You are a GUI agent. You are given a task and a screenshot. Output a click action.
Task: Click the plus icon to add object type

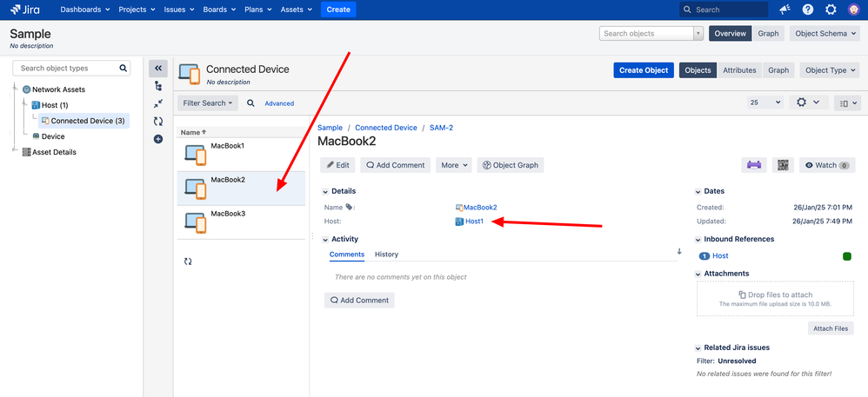(158, 139)
